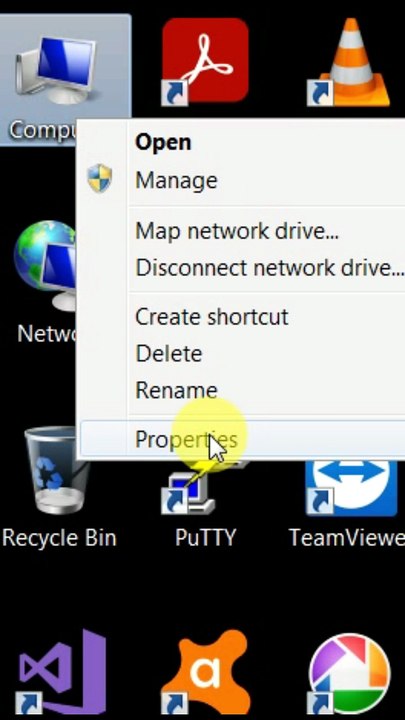Click the PuTTY text label
The image size is (405, 720).
click(x=205, y=538)
